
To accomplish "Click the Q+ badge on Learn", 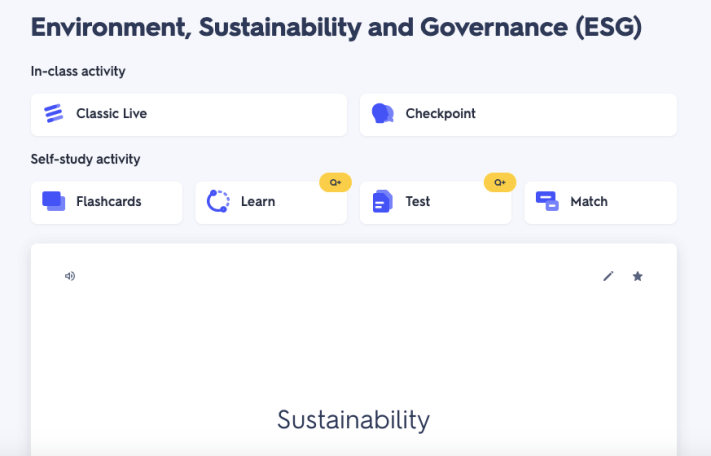I will click(335, 182).
